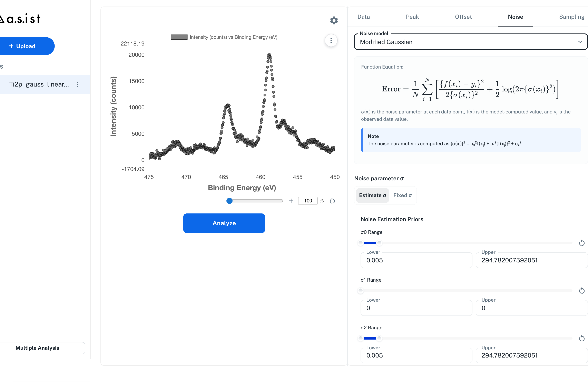Open the chart three-dot options menu
This screenshot has height=382, width=588.
pos(331,40)
